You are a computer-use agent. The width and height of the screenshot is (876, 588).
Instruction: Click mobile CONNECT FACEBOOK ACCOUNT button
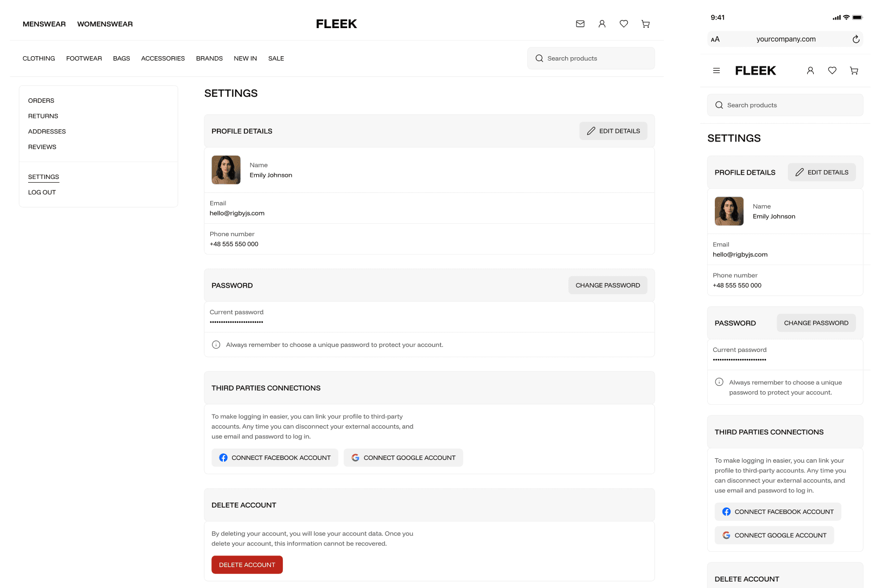click(778, 512)
